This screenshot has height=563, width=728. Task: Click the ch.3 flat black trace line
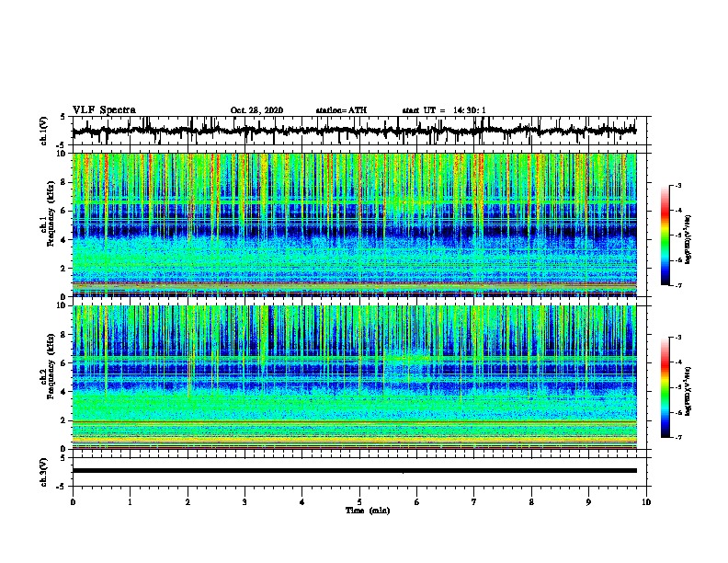[354, 471]
